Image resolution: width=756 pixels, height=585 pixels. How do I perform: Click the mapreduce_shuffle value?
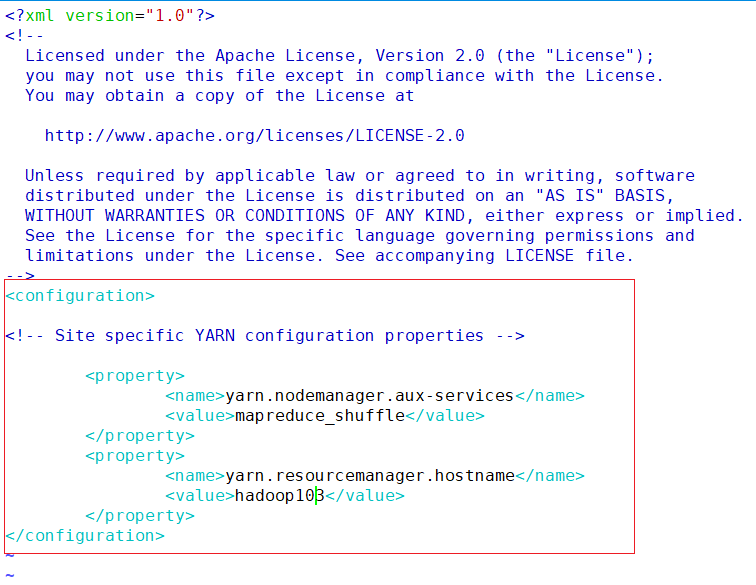(x=320, y=416)
